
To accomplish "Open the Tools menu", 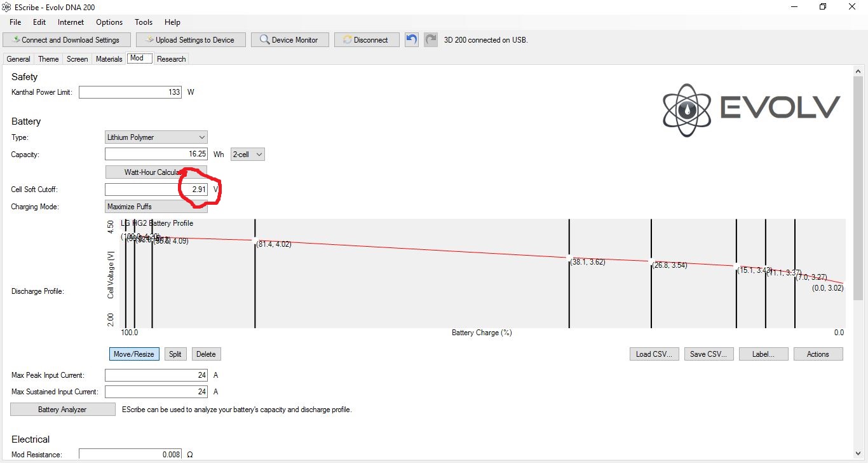I will [x=144, y=22].
